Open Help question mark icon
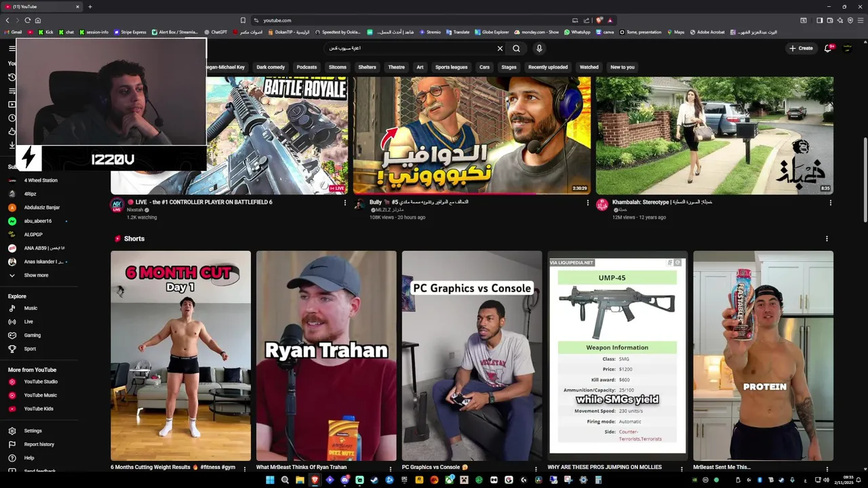 (x=12, y=458)
